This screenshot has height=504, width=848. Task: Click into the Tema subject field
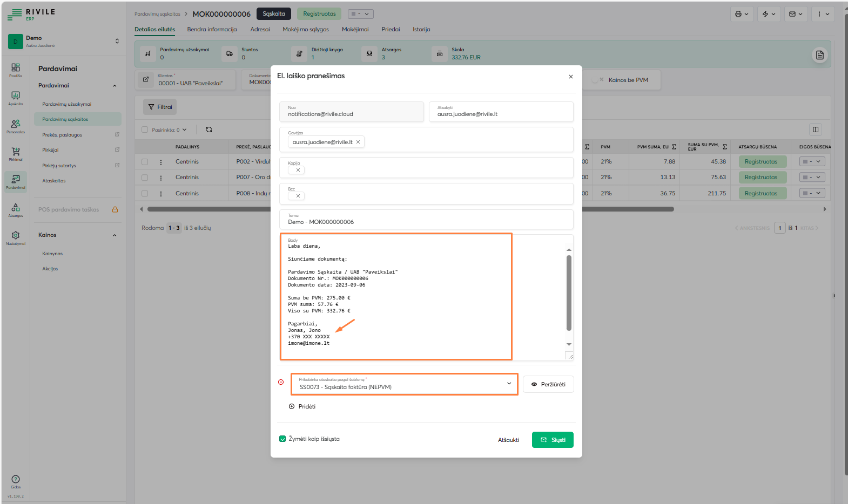tap(426, 222)
